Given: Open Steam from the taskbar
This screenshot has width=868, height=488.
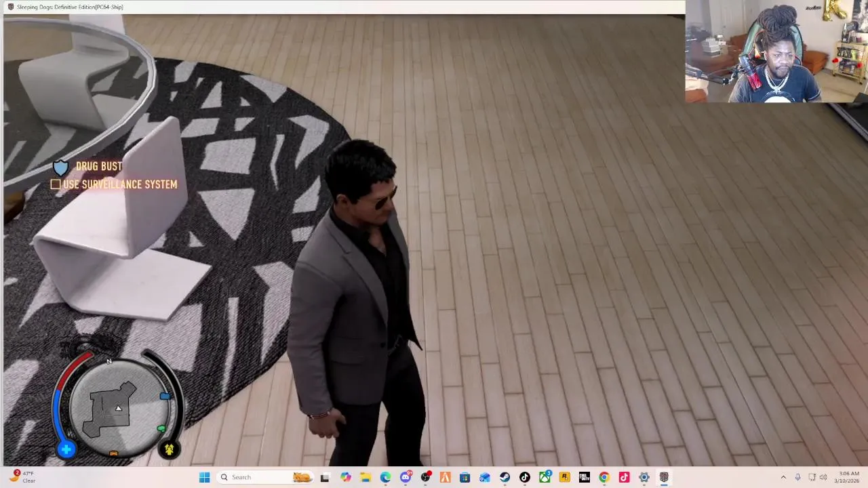Looking at the screenshot, I should click(505, 477).
